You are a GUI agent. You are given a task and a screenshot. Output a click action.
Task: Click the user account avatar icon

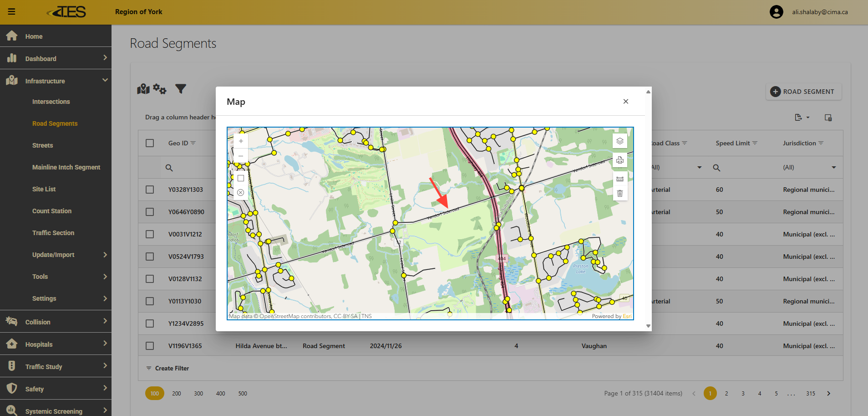click(x=776, y=12)
